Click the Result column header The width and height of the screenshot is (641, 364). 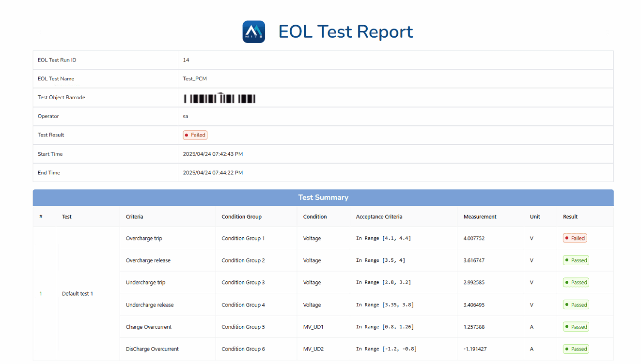570,217
